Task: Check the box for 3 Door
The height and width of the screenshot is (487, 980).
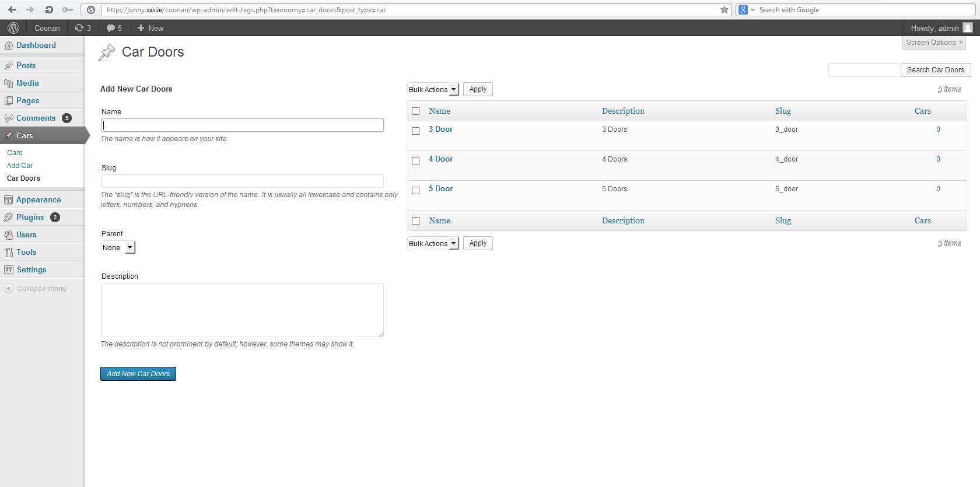Action: pos(415,131)
